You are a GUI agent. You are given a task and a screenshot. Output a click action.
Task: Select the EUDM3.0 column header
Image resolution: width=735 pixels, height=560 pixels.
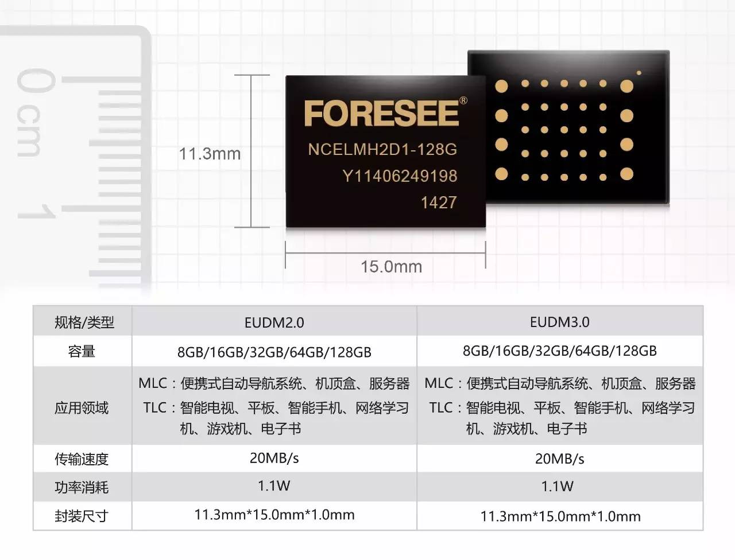[x=559, y=322]
